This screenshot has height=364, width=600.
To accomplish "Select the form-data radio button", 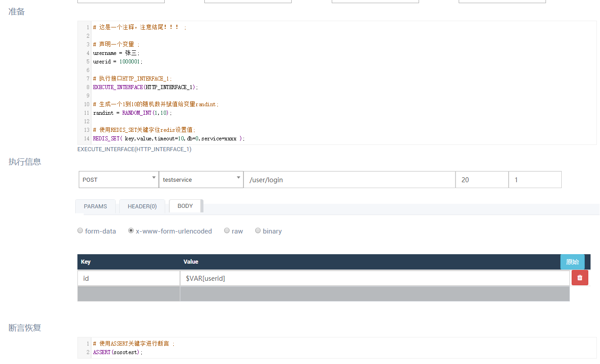I will (x=80, y=230).
